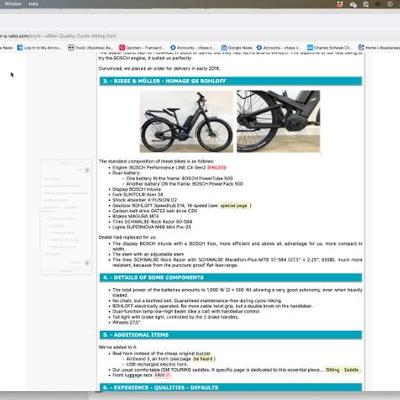Click 'One battery IN the frame: BOSCH PowerTube 500'

179,178
